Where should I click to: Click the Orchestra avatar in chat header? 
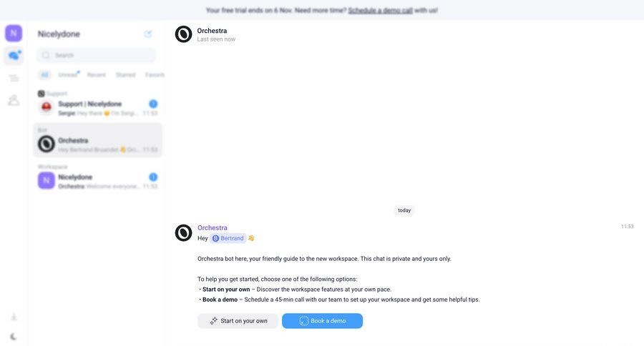(x=183, y=34)
